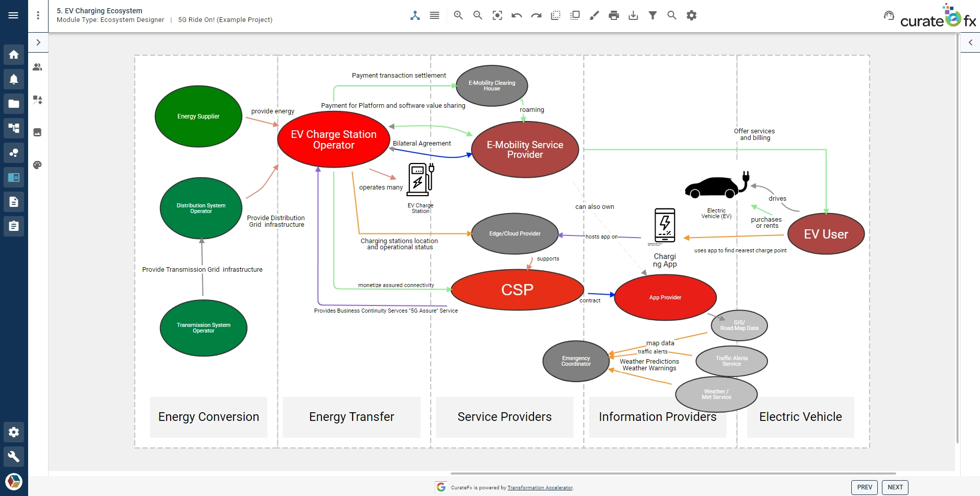Download the diagram
Screen dimensions: 980x496
(633, 15)
